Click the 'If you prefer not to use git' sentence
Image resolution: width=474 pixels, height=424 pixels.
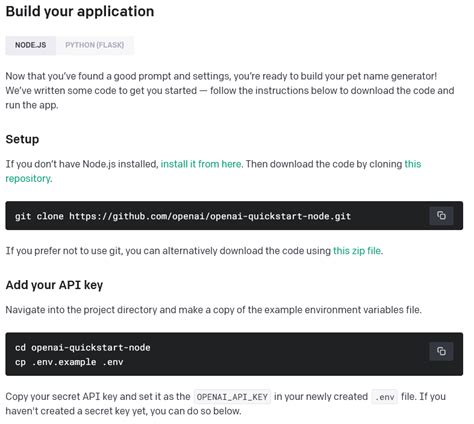click(194, 251)
